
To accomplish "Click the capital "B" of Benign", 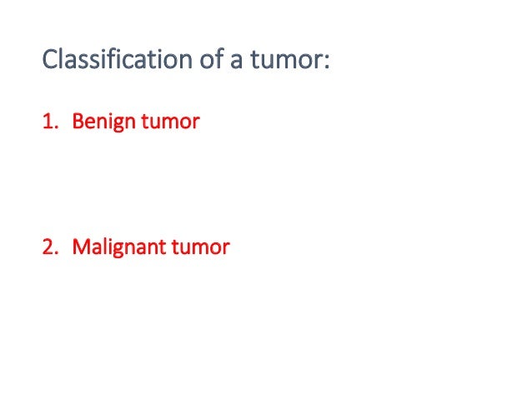I will [x=78, y=121].
